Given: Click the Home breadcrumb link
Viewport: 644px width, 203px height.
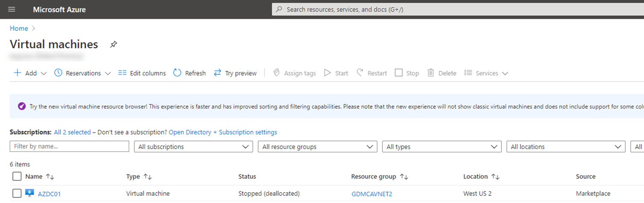Looking at the screenshot, I should pos(19,28).
